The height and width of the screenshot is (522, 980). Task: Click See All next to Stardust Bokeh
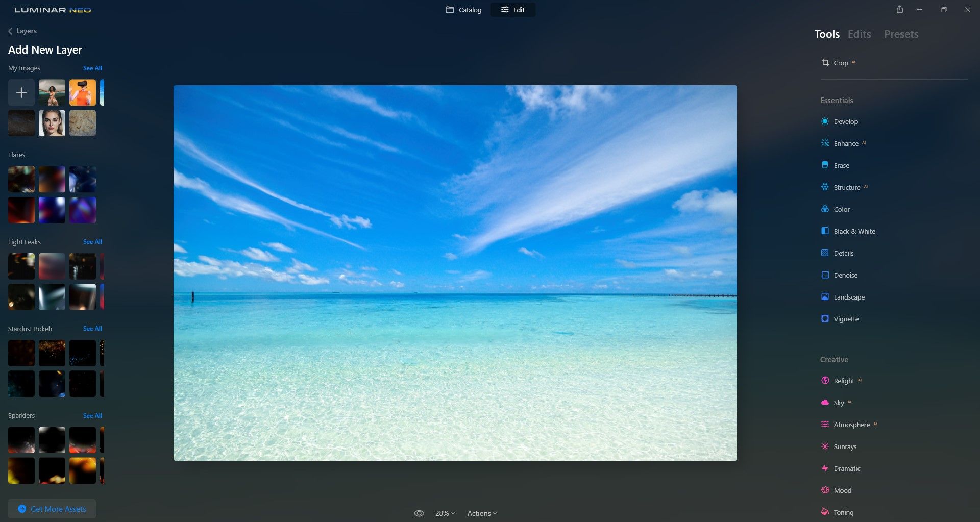click(92, 329)
